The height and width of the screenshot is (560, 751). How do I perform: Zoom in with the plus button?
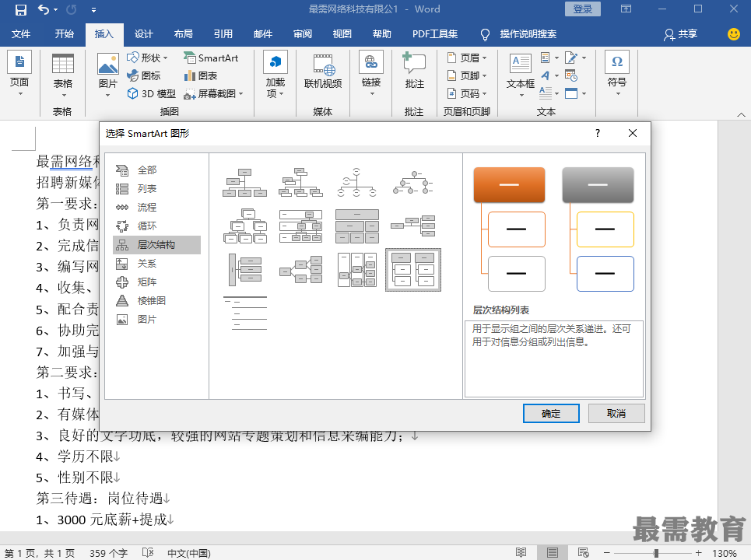click(x=699, y=553)
